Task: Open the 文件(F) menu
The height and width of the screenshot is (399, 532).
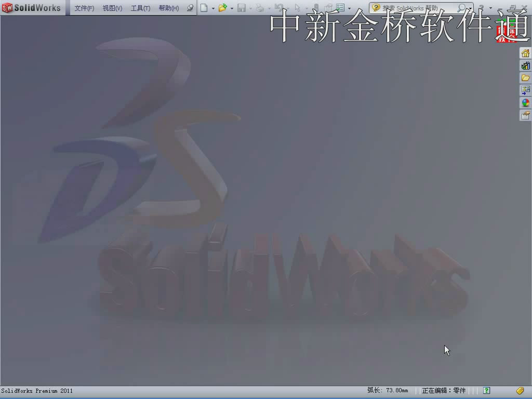Action: 84,8
